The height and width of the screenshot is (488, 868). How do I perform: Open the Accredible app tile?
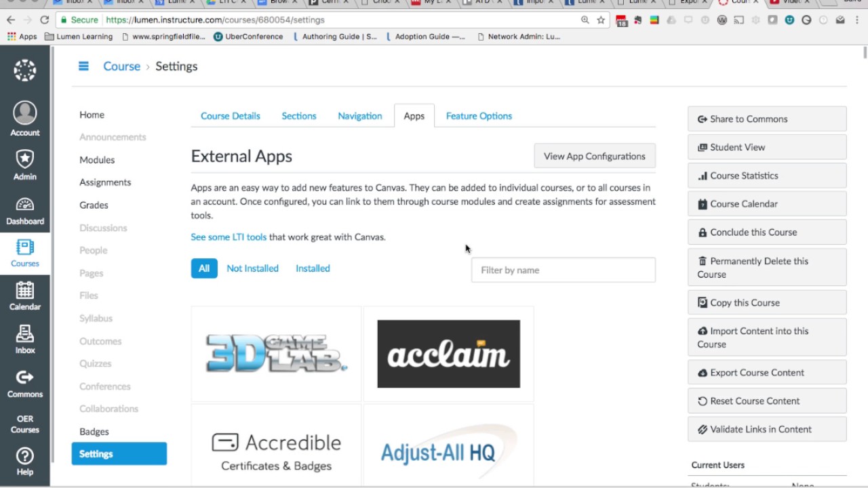pos(276,445)
